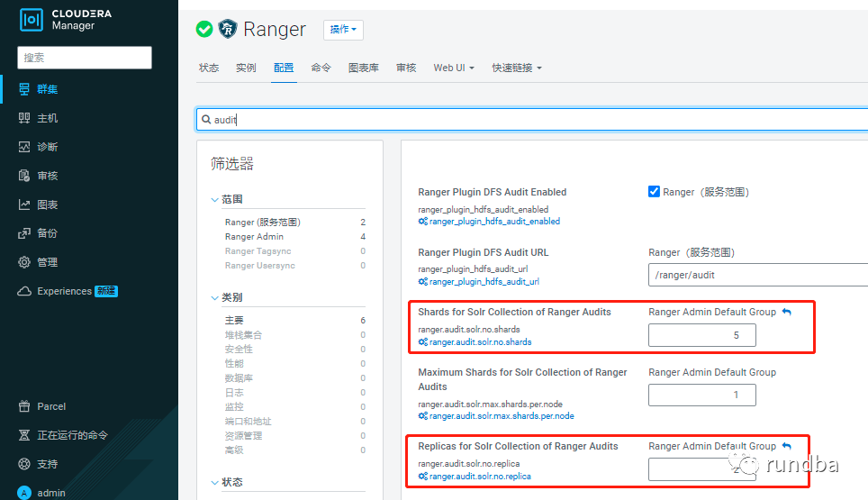Reset Replicas for Solr Collection to default

(x=787, y=446)
